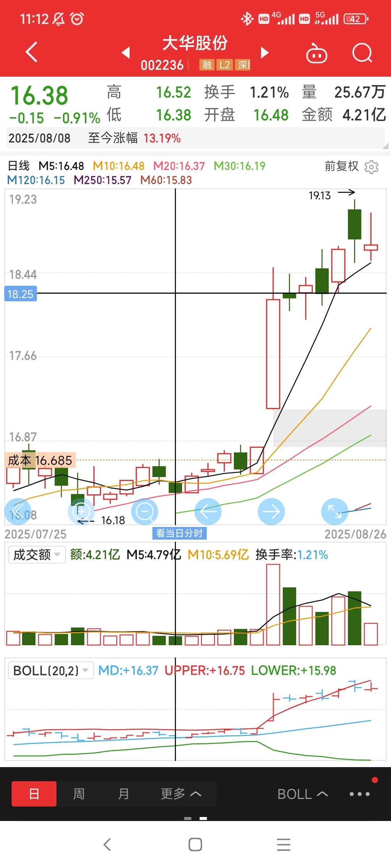Tap the 融 margin badge

coord(207,65)
